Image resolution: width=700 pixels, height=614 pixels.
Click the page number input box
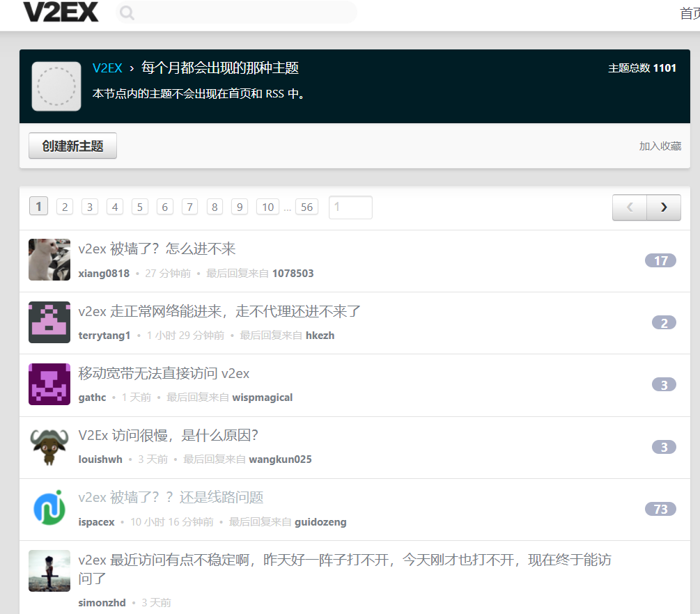click(350, 207)
